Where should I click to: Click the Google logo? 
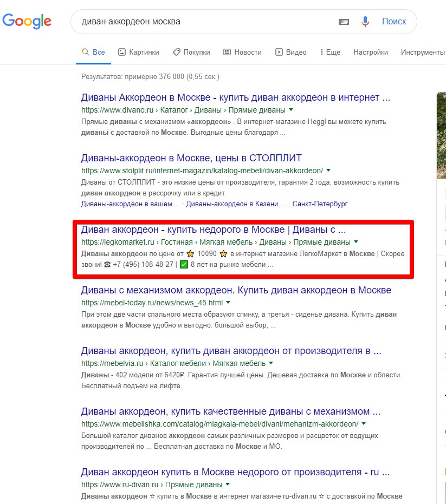[27, 21]
